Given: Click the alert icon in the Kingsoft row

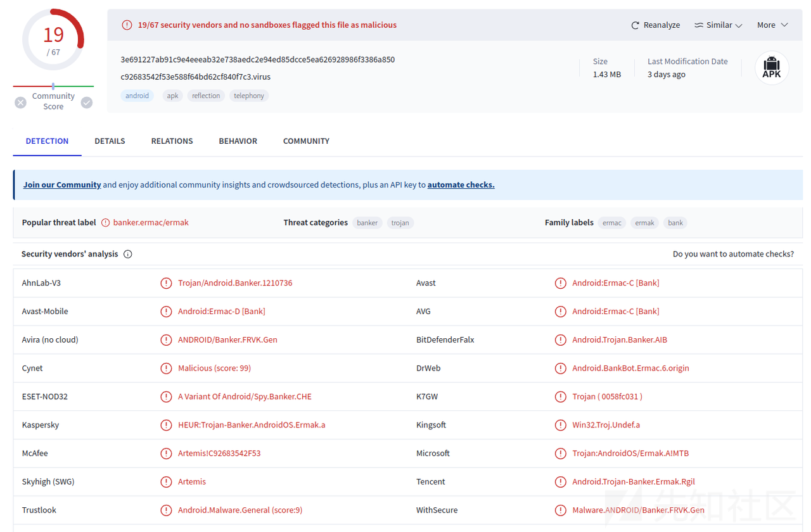Looking at the screenshot, I should pyautogui.click(x=560, y=425).
